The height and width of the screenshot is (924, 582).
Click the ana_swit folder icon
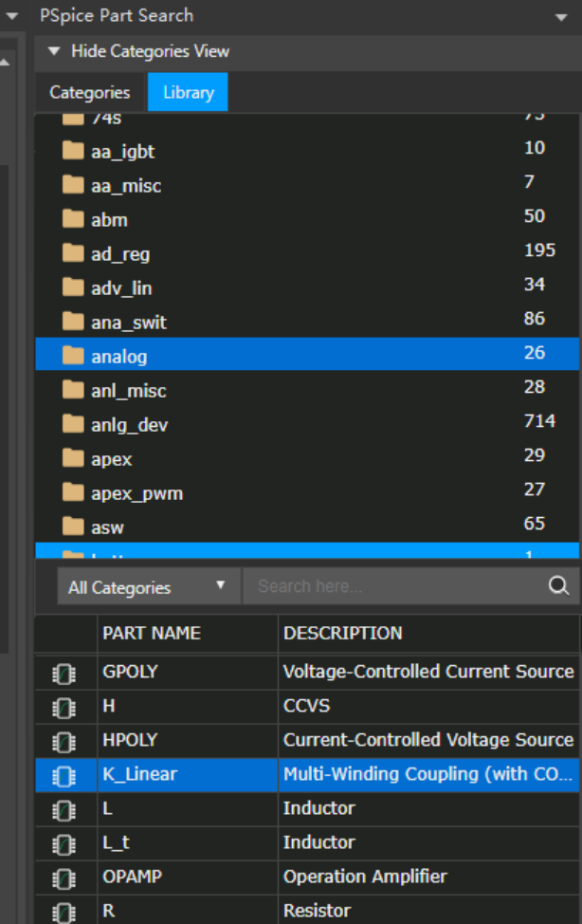tap(73, 322)
